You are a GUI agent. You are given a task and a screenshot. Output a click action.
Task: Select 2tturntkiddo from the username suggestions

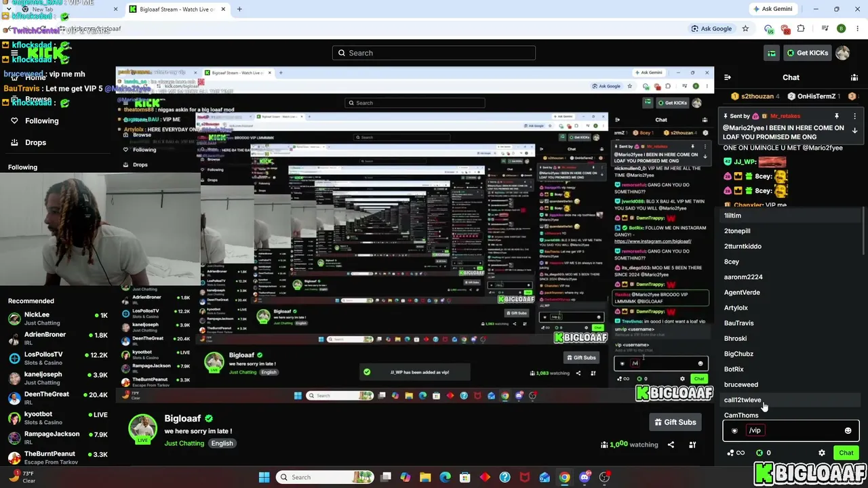791,246
